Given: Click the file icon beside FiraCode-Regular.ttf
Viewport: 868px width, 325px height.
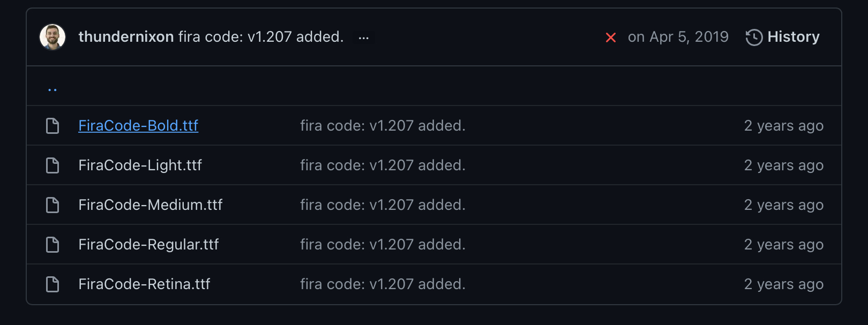Looking at the screenshot, I should pos(52,244).
